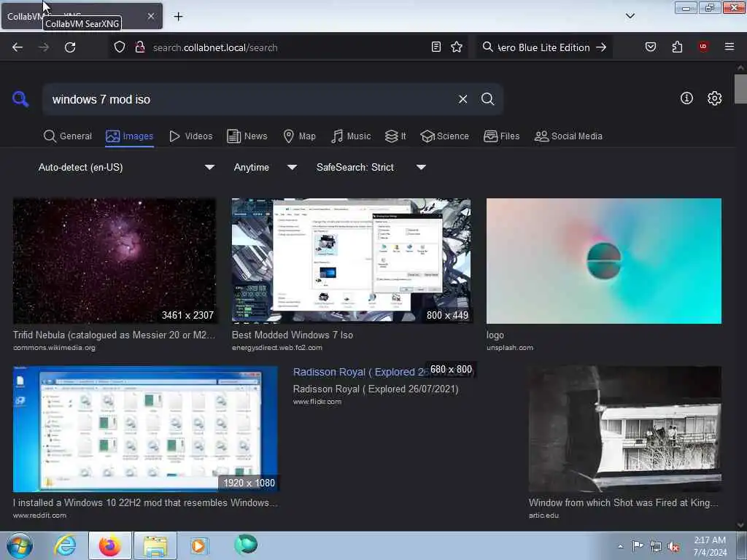This screenshot has width=747, height=560.
Task: Open the Action Center flag icon
Action: coord(638,545)
